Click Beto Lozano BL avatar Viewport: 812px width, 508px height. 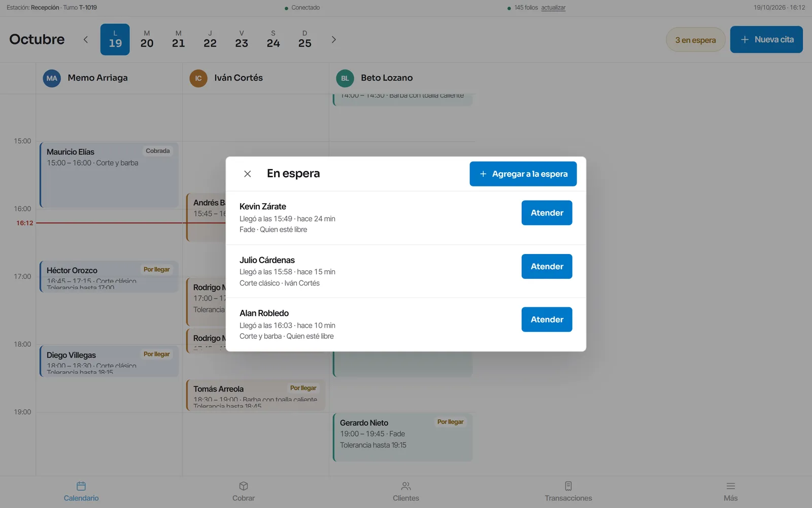click(345, 78)
